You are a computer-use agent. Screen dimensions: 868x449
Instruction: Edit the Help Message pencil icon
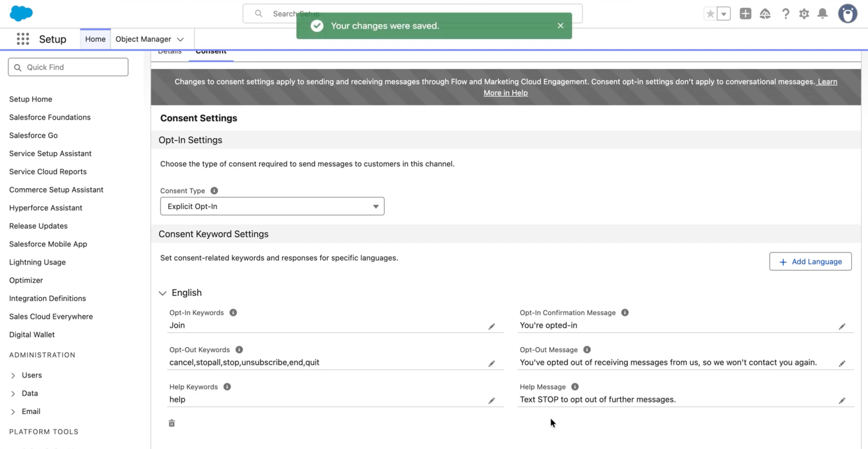click(842, 401)
